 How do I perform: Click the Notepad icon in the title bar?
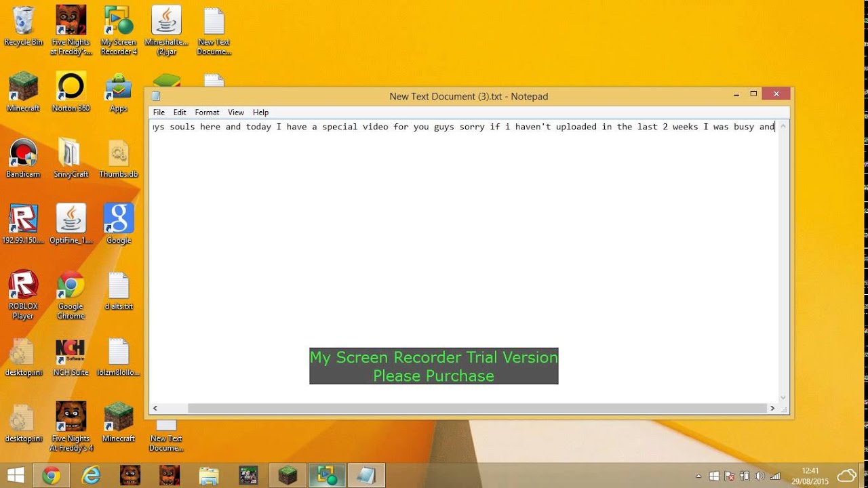156,96
